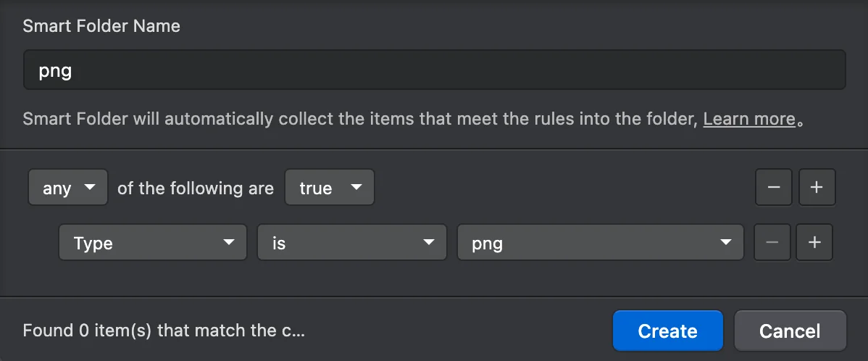Cancel the smart folder dialog
The width and height of the screenshot is (868, 361).
790,331
